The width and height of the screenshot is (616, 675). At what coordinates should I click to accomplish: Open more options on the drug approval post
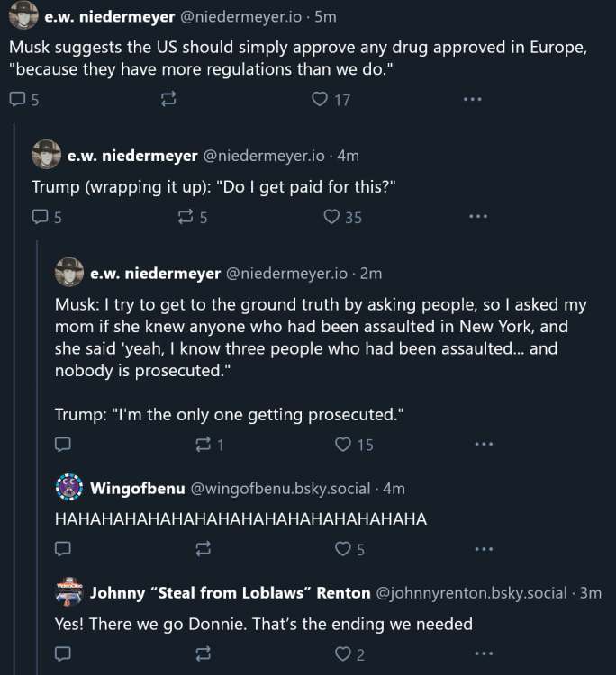(x=472, y=100)
